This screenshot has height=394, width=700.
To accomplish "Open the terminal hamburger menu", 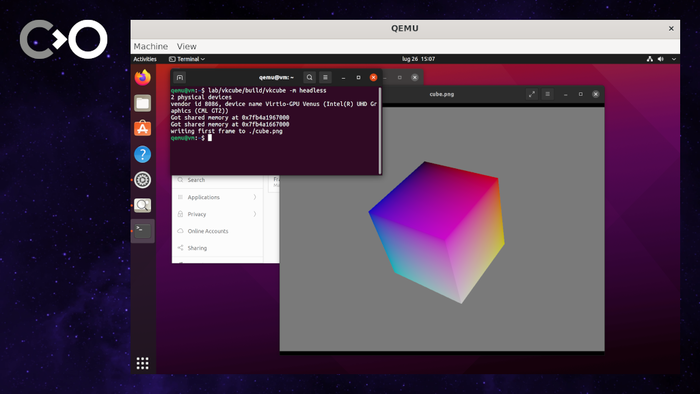I will click(x=325, y=77).
